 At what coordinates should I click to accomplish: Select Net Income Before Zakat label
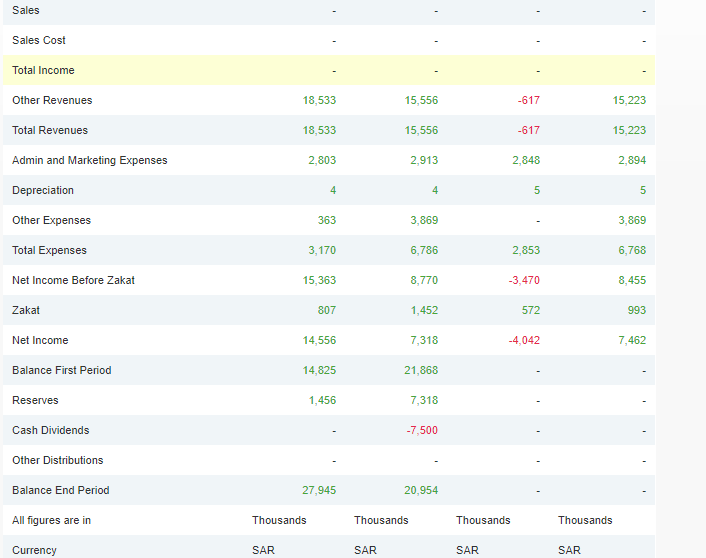73,280
